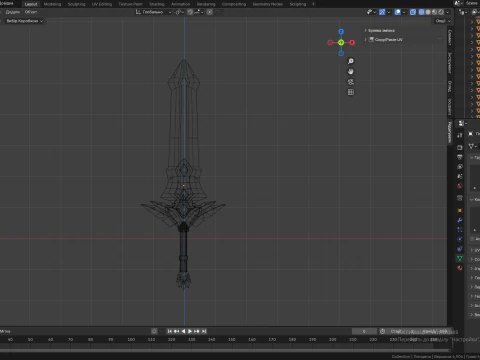Screen dimensions: 480x360
Task: Open the Animation workspace tab
Action: click(x=180, y=4)
